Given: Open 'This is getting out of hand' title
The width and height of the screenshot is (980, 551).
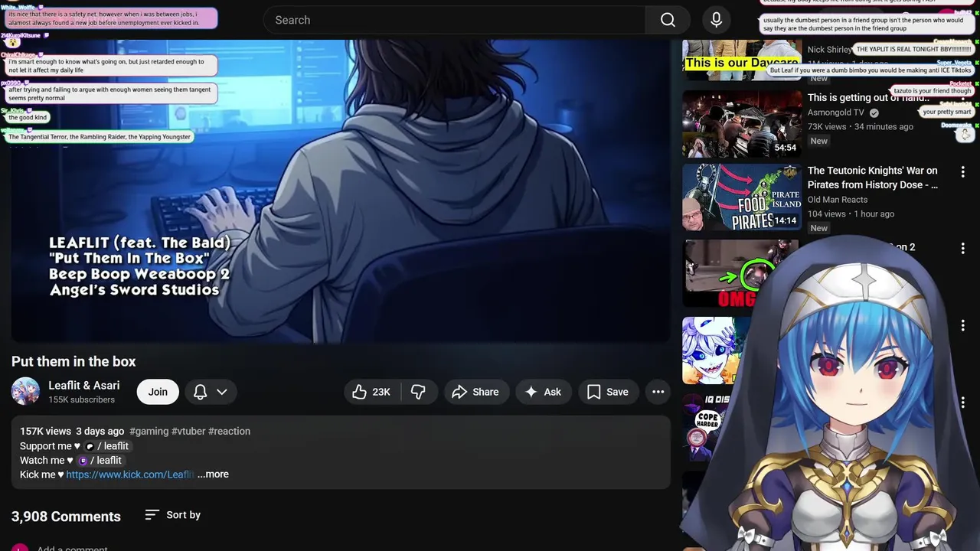Looking at the screenshot, I should click(868, 98).
